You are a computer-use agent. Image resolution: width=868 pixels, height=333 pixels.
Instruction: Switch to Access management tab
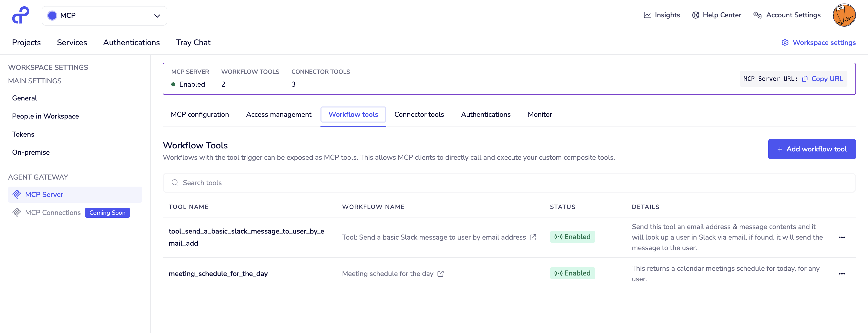(279, 115)
